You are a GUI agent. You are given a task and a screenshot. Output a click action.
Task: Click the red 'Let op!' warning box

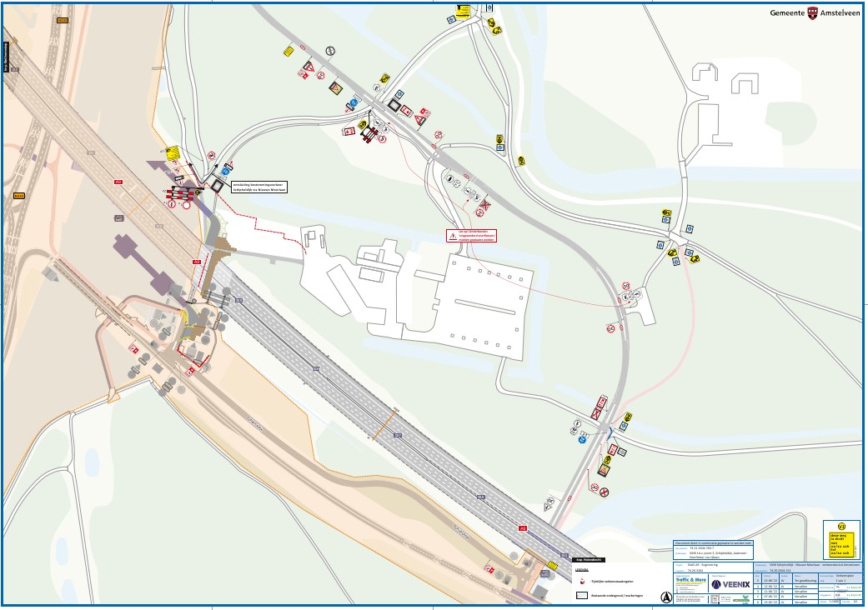472,235
